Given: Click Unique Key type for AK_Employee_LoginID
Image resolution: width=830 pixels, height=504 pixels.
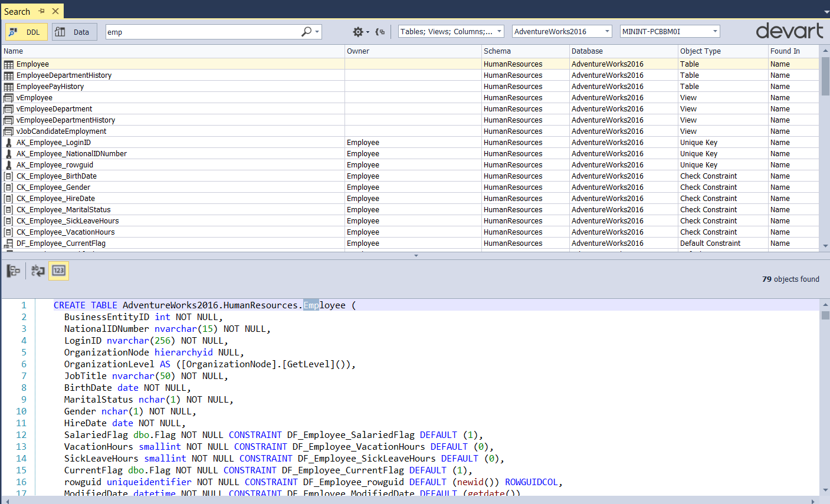Looking at the screenshot, I should [x=698, y=143].
